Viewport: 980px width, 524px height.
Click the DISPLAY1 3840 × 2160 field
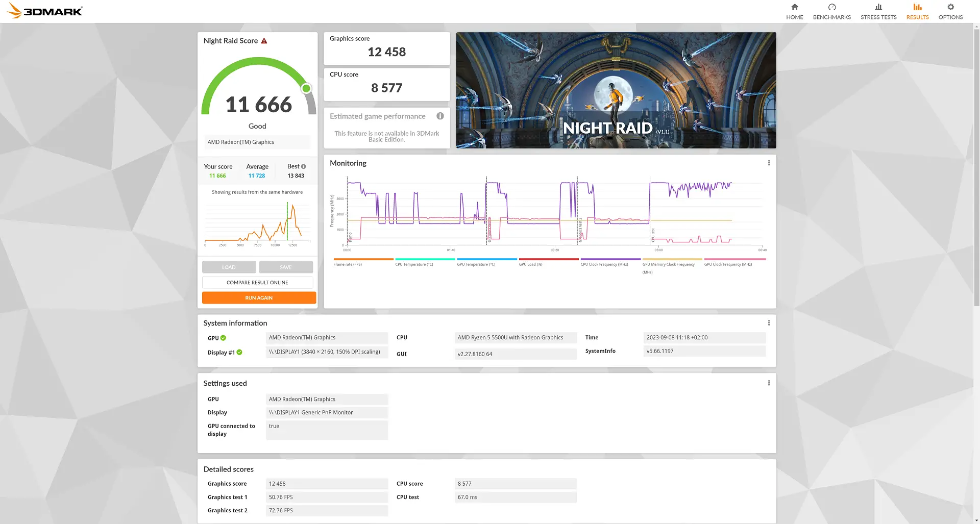327,352
